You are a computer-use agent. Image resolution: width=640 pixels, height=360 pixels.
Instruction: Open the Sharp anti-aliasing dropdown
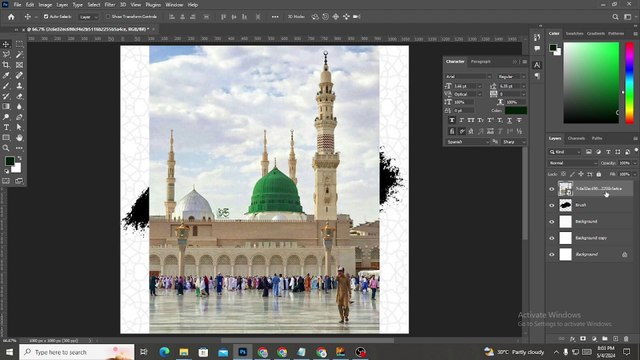tap(514, 142)
